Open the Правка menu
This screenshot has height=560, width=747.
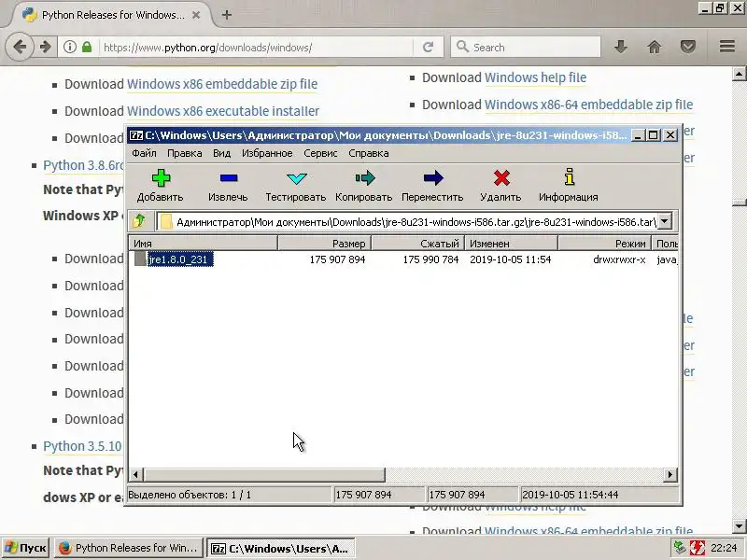[x=184, y=153]
